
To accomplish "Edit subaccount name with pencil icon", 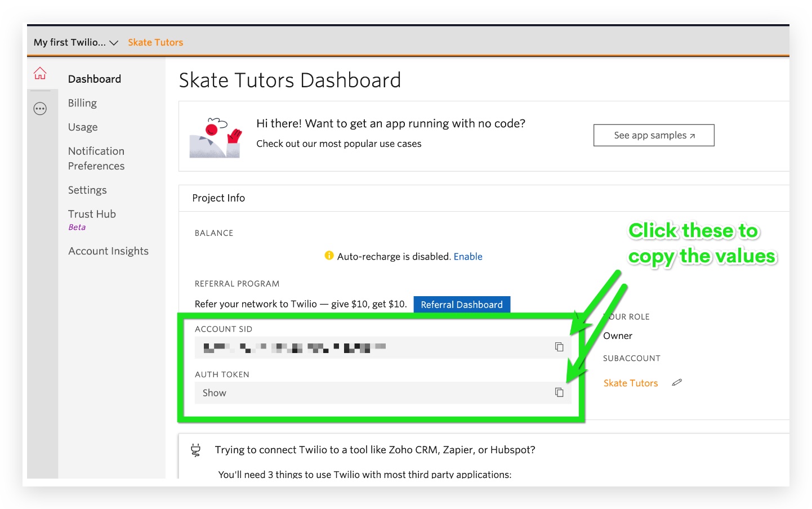I will (677, 382).
